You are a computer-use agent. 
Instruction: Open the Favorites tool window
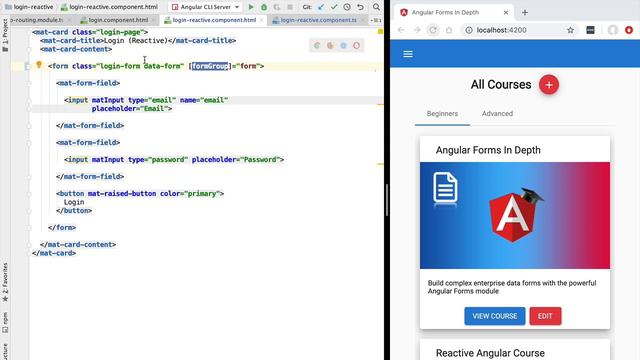point(5,282)
